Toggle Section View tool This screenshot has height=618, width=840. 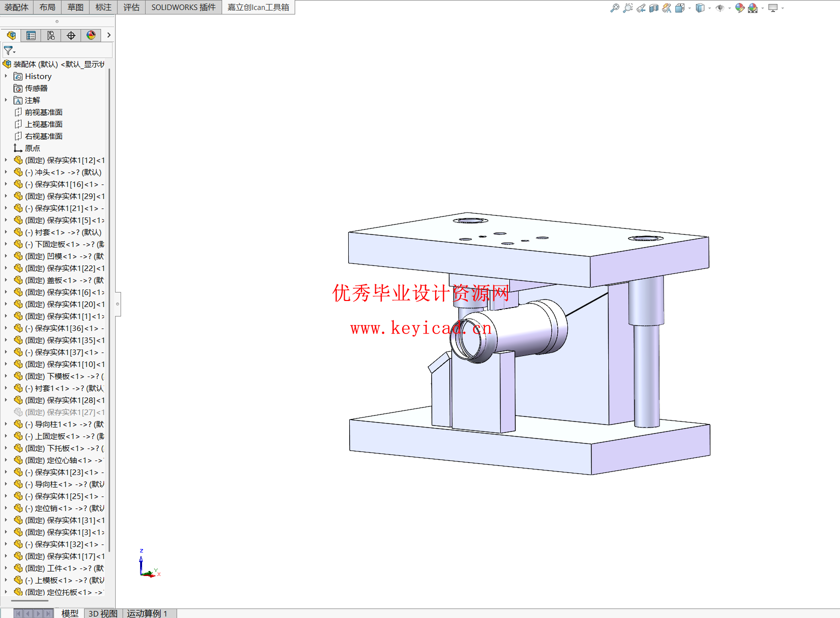(654, 8)
